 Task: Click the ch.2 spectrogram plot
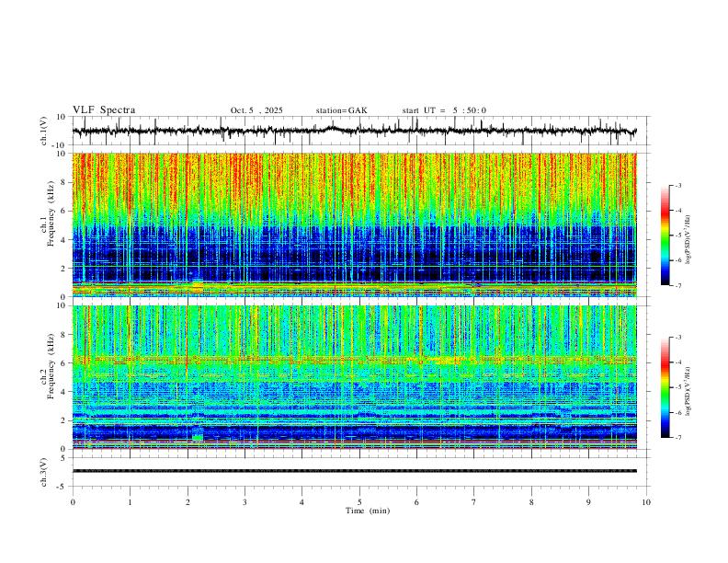click(x=354, y=377)
